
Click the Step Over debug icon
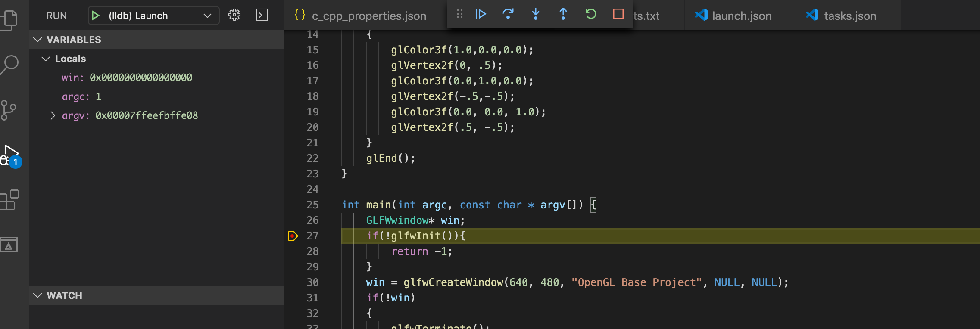[x=508, y=14]
